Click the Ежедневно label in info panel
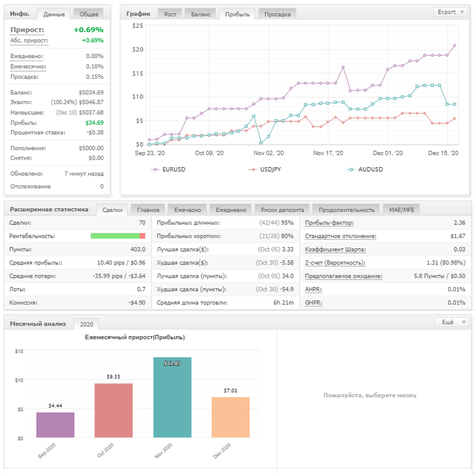476x473 pixels. click(26, 56)
